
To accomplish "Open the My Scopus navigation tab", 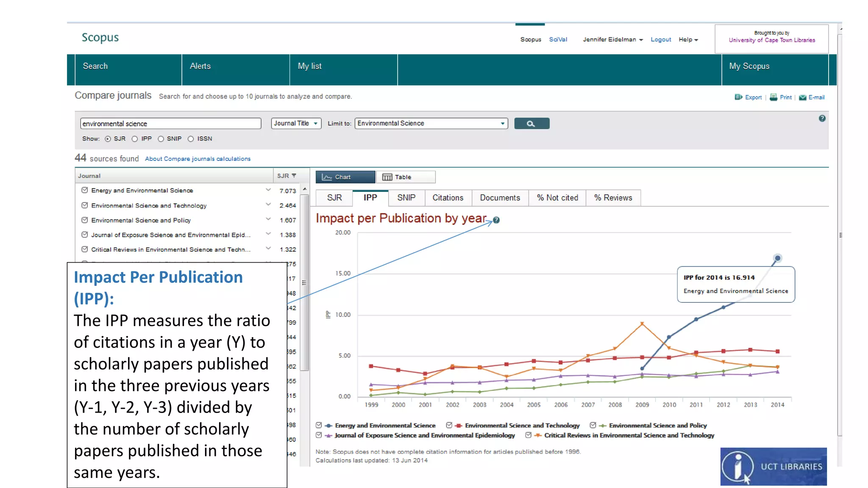I will [x=775, y=70].
